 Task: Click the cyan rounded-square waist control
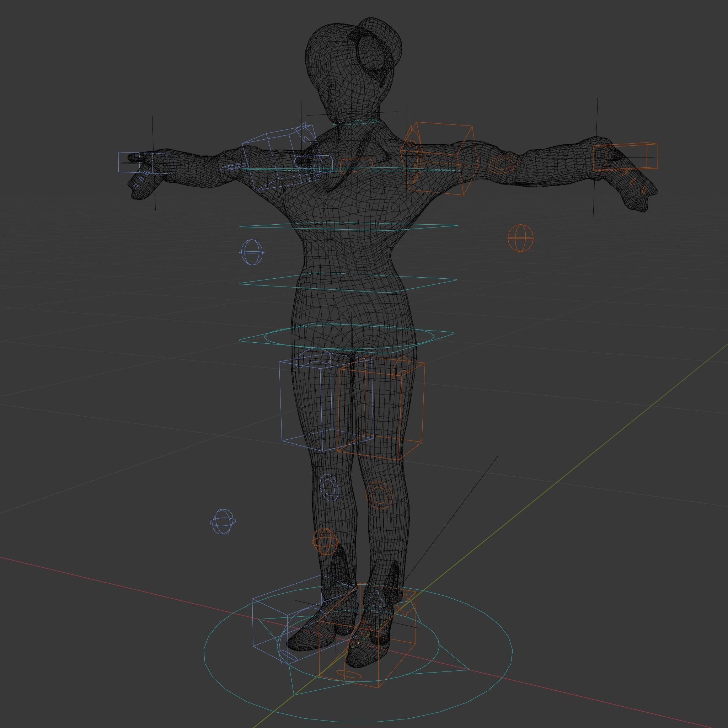pos(348,283)
